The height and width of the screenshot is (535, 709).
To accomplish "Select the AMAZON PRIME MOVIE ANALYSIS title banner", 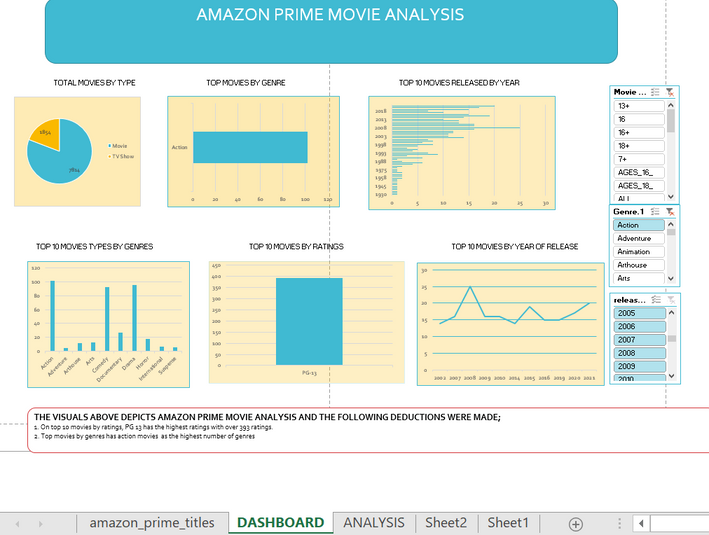I will (331, 31).
